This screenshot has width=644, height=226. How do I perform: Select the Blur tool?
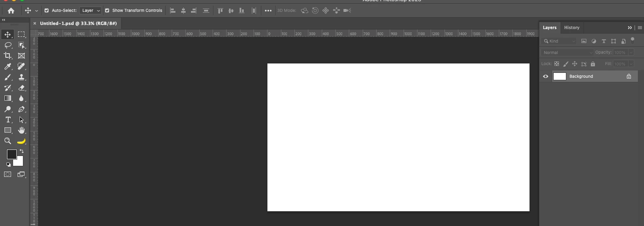tap(21, 98)
